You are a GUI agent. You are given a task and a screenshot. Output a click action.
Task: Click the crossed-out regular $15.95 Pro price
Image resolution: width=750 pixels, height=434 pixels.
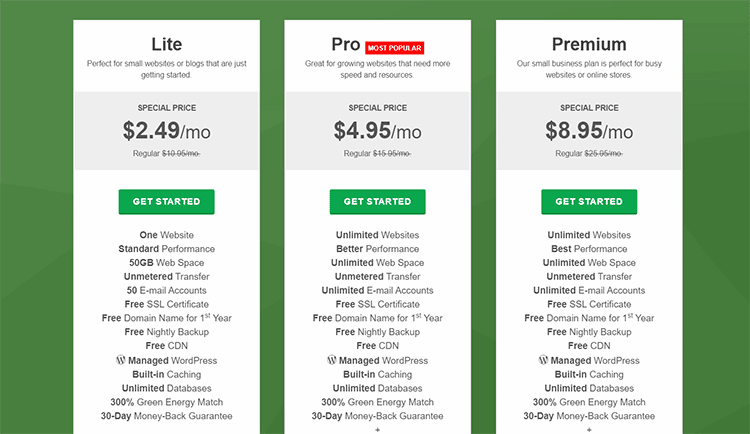coord(391,154)
